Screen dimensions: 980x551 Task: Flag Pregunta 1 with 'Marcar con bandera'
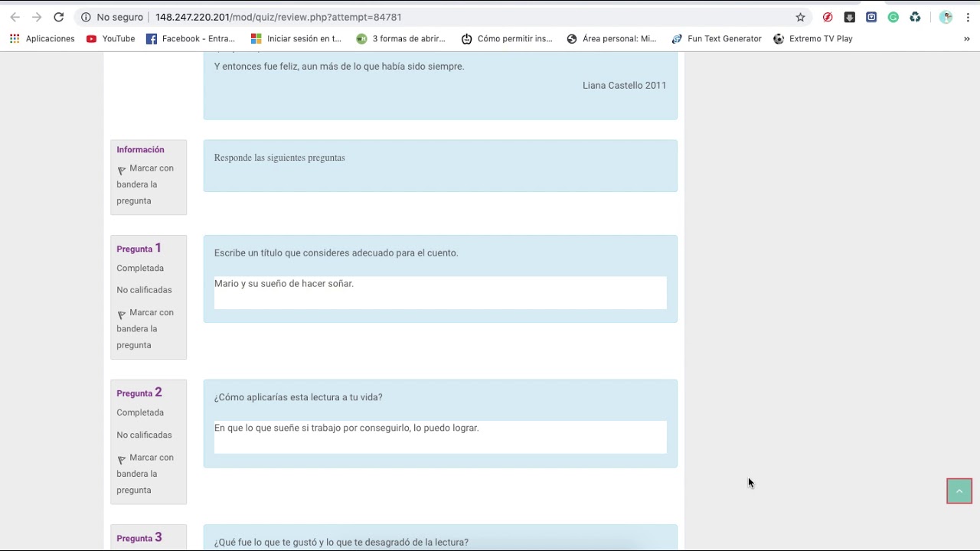145,329
